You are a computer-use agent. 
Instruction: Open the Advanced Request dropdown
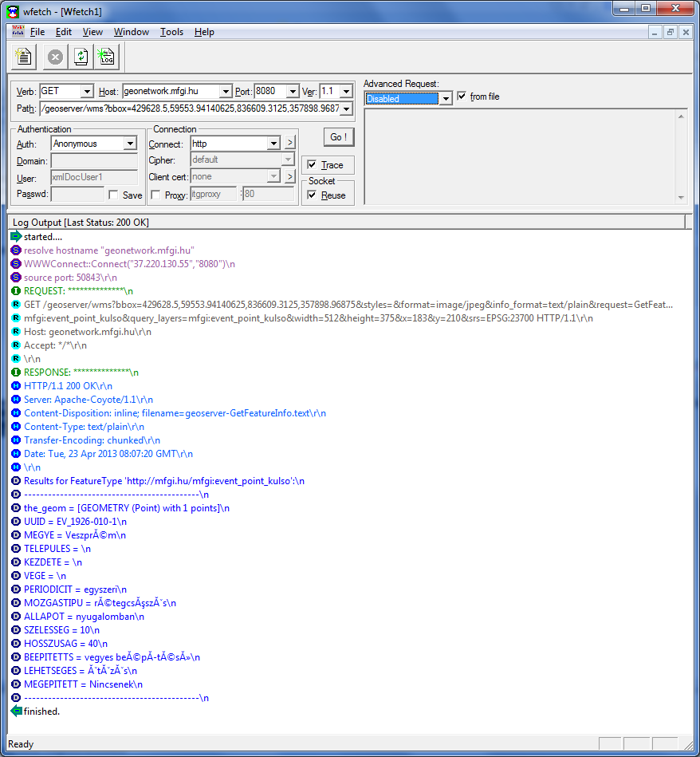pos(446,98)
